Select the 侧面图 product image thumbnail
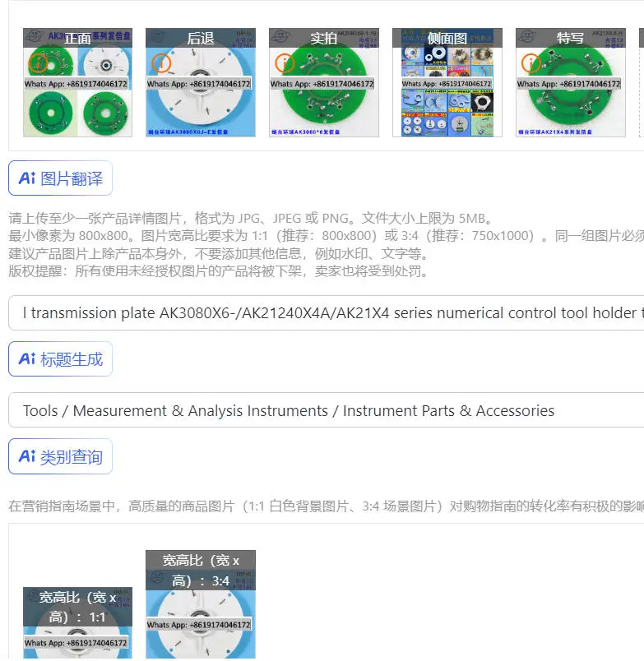 (x=447, y=82)
